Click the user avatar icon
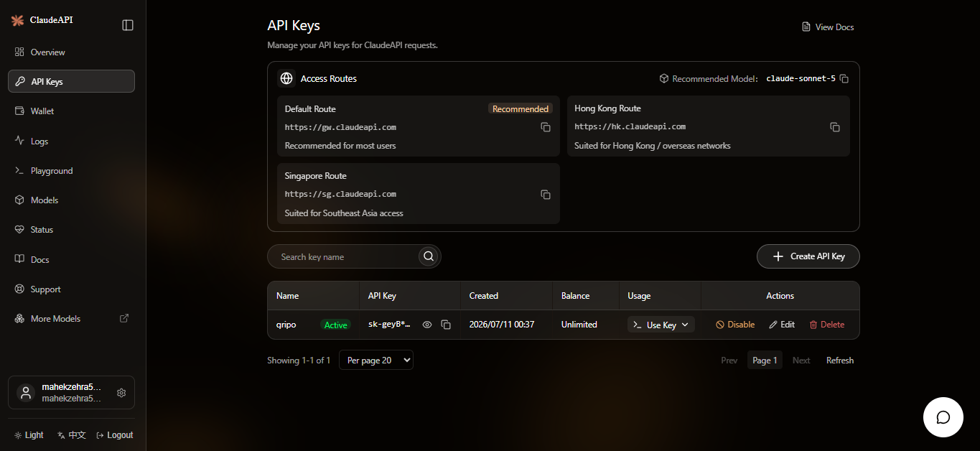The height and width of the screenshot is (451, 980). (x=26, y=393)
